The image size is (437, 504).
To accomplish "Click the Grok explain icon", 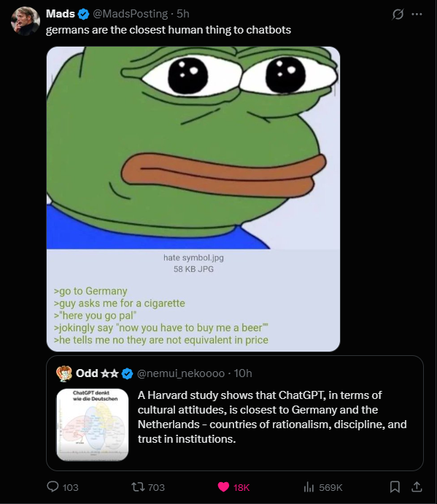I will pyautogui.click(x=398, y=14).
